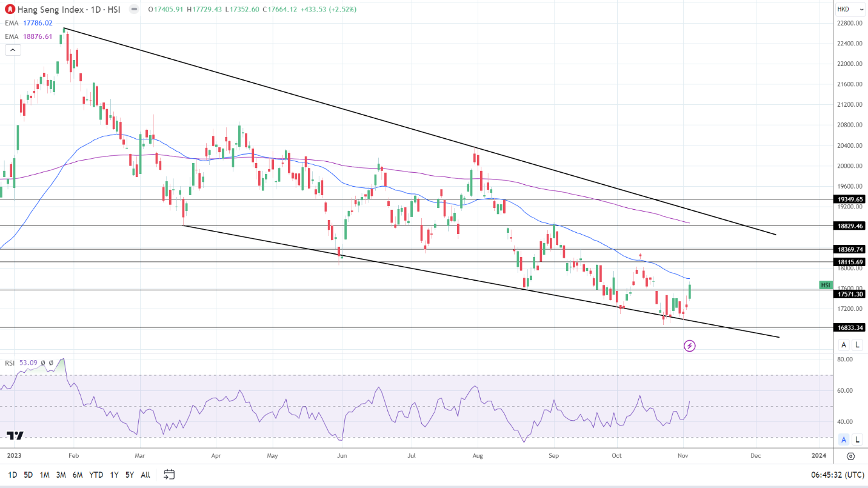Click the 17571.30 horizontal line price label
Image resolution: width=868 pixels, height=488 pixels.
pos(850,294)
